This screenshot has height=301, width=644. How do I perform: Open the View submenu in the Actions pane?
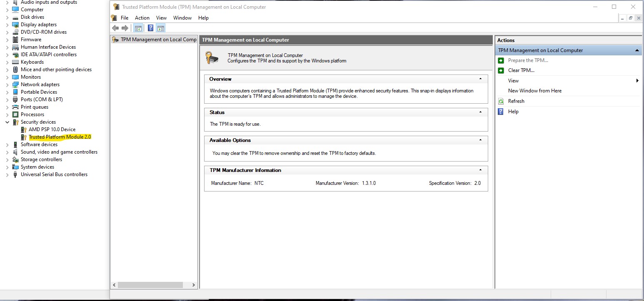(x=513, y=81)
